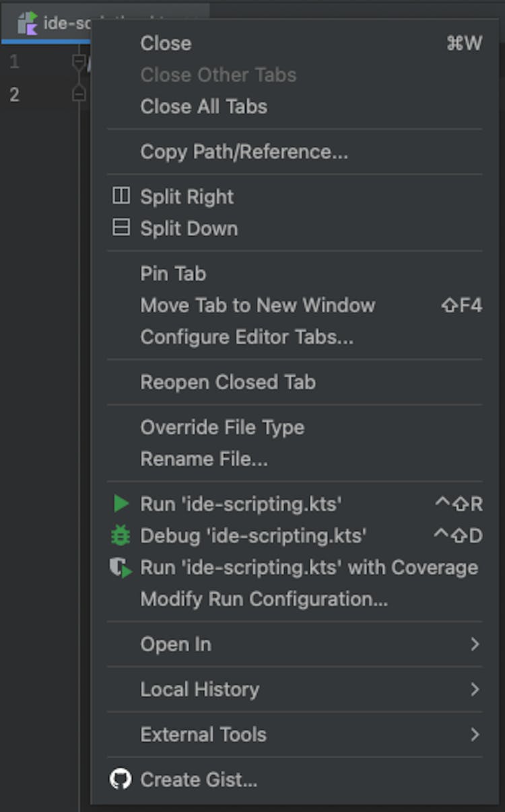Click the Split Down layout icon

121,228
